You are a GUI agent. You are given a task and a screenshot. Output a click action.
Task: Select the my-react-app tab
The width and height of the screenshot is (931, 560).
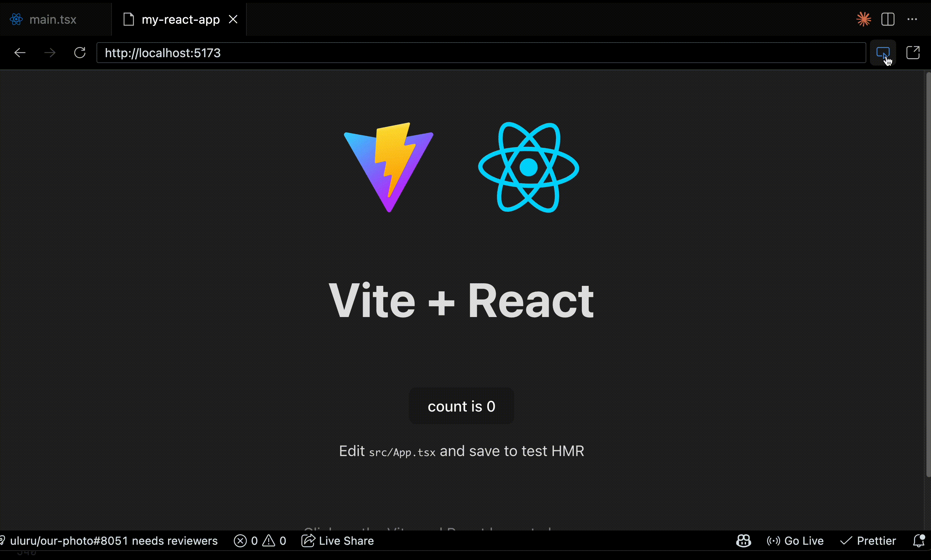180,19
